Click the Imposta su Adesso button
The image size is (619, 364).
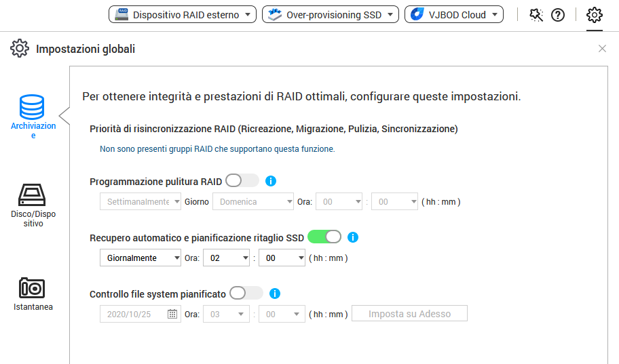coord(409,314)
